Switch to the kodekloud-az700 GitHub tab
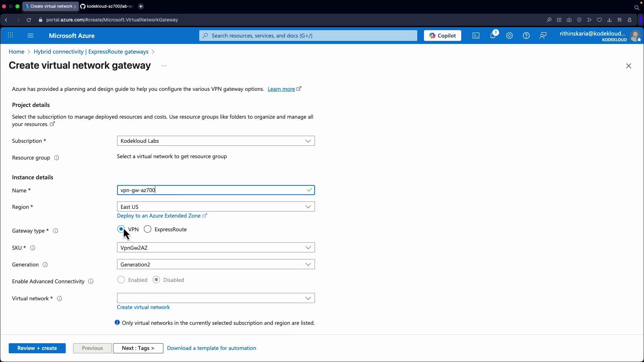Image resolution: width=644 pixels, height=362 pixels. click(107, 6)
